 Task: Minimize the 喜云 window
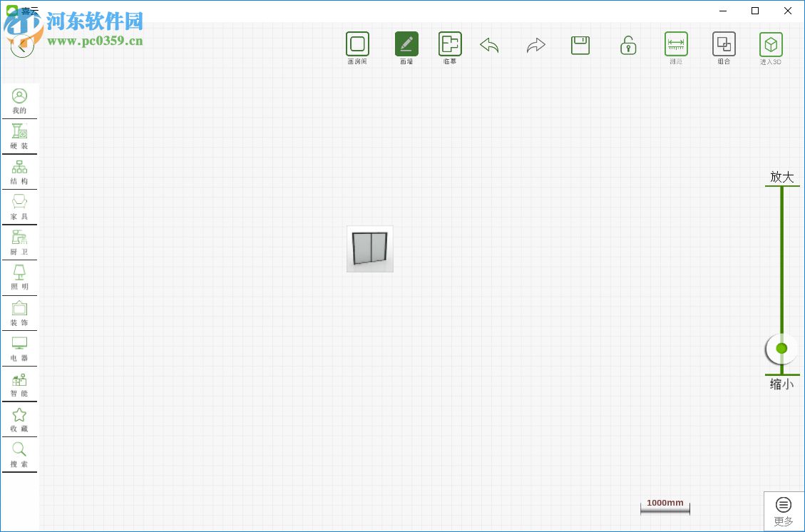(723, 10)
